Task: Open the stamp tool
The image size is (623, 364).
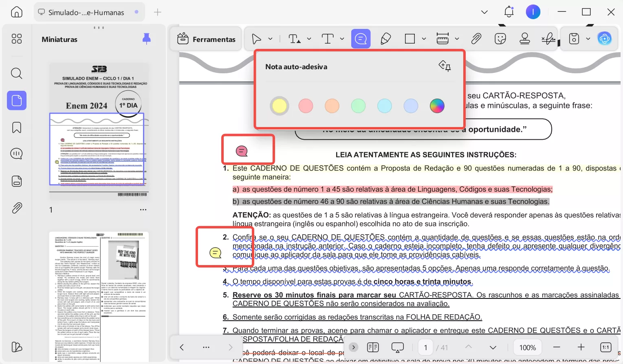Action: coord(525,38)
